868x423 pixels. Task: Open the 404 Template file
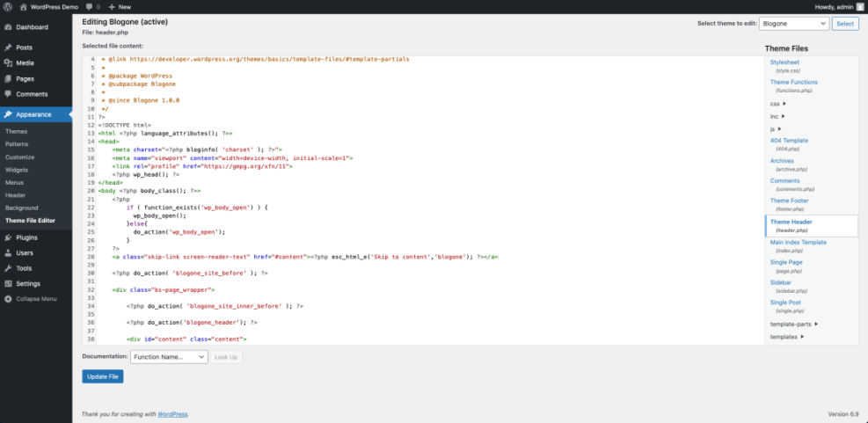[x=789, y=141]
